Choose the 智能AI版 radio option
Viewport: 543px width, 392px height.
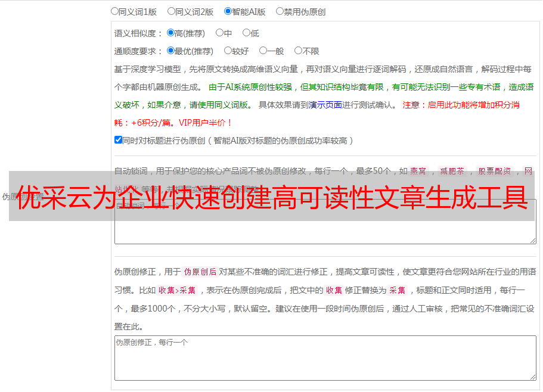tap(228, 11)
